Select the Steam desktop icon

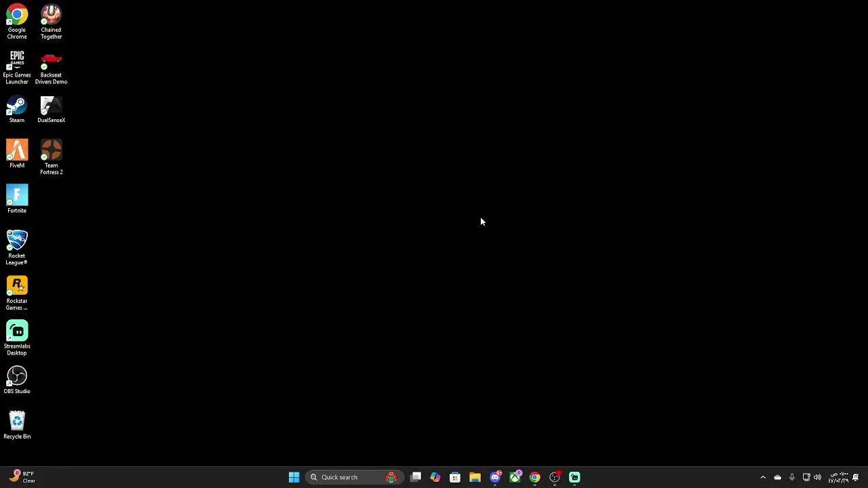tap(17, 109)
